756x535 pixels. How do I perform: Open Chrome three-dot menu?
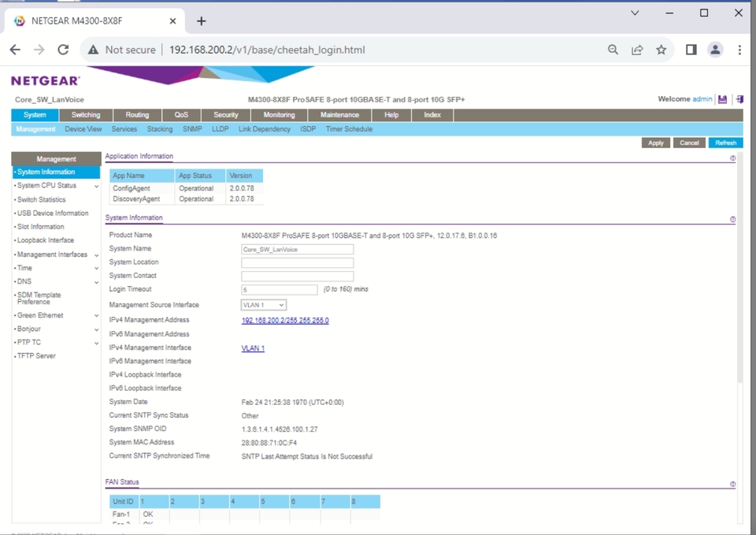739,50
